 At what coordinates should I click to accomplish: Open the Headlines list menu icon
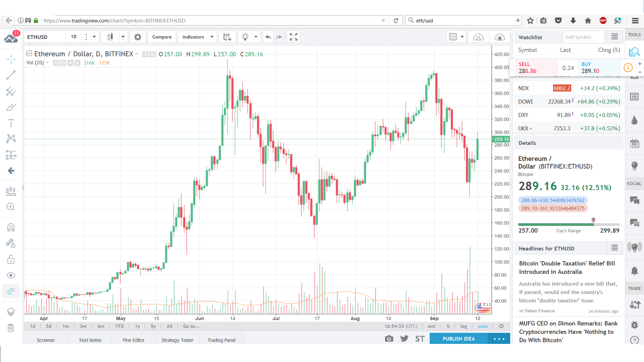pos(614,248)
